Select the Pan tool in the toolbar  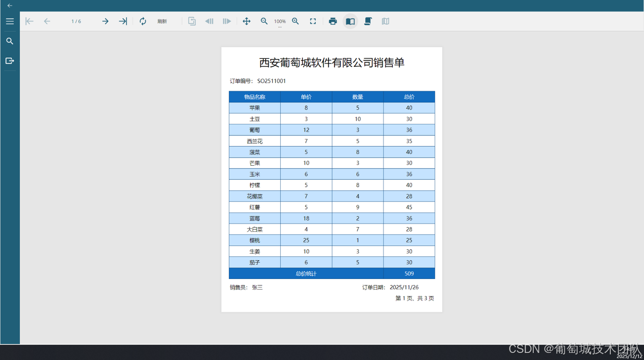pyautogui.click(x=247, y=21)
